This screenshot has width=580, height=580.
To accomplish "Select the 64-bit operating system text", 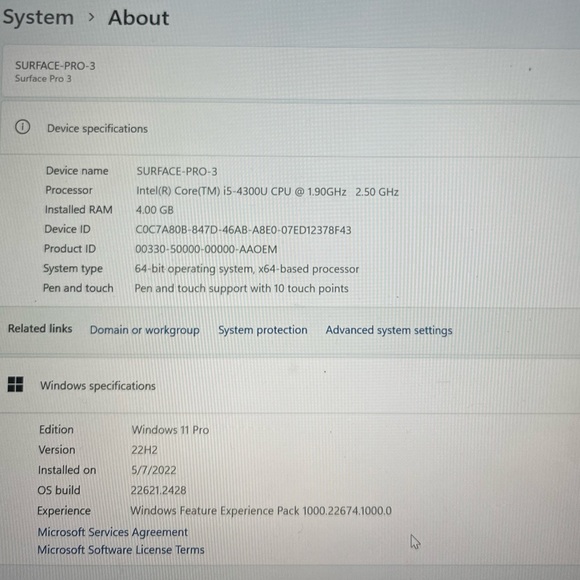I will pos(247,269).
